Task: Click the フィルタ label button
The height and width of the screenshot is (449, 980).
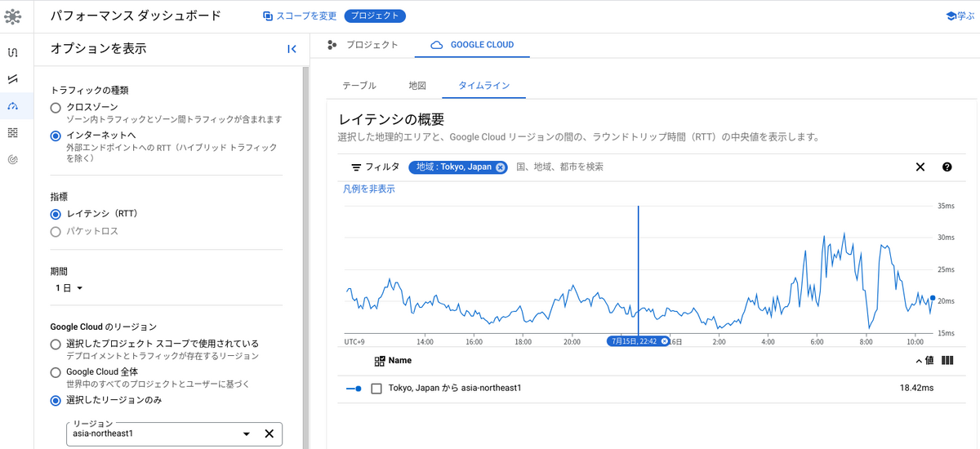Action: coord(382,167)
